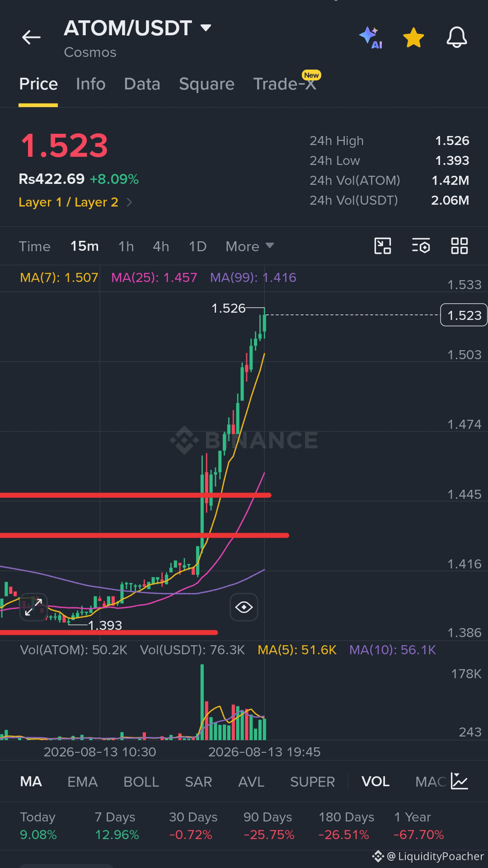Expand the More intervals dropdown
Viewport: 488px width, 868px height.
(250, 246)
